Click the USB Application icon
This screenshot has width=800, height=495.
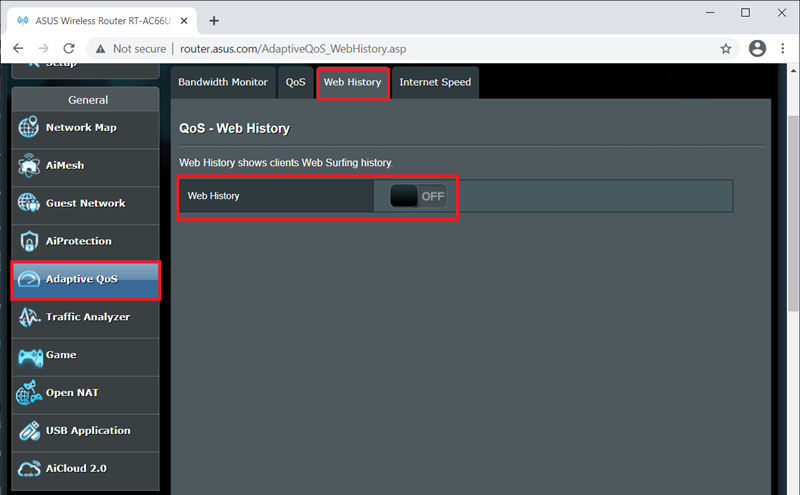coord(28,432)
